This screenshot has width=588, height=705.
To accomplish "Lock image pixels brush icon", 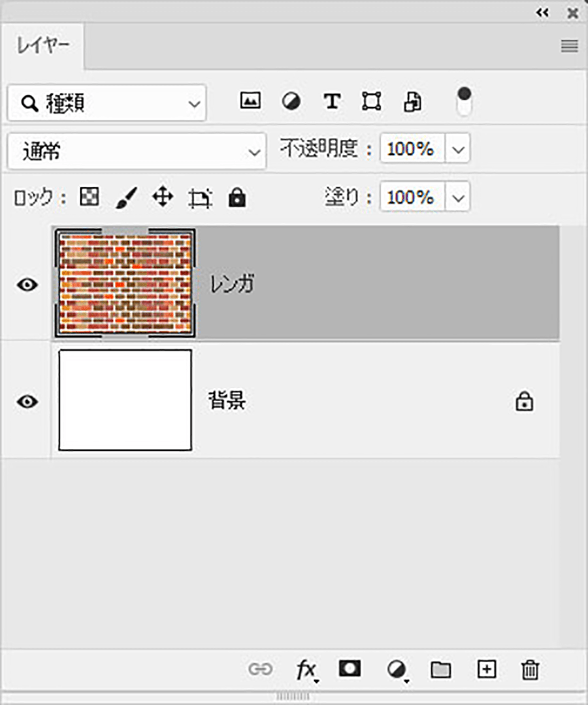I will click(126, 198).
